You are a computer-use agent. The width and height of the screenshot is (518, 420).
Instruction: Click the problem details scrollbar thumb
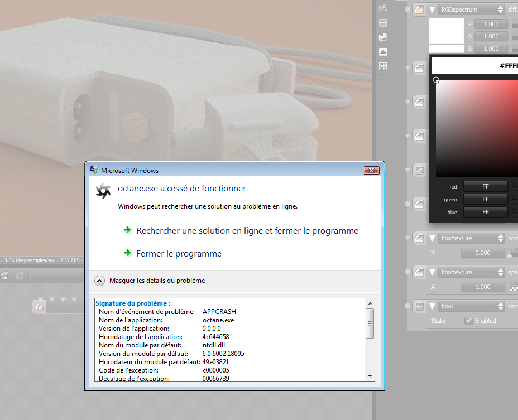pyautogui.click(x=370, y=324)
